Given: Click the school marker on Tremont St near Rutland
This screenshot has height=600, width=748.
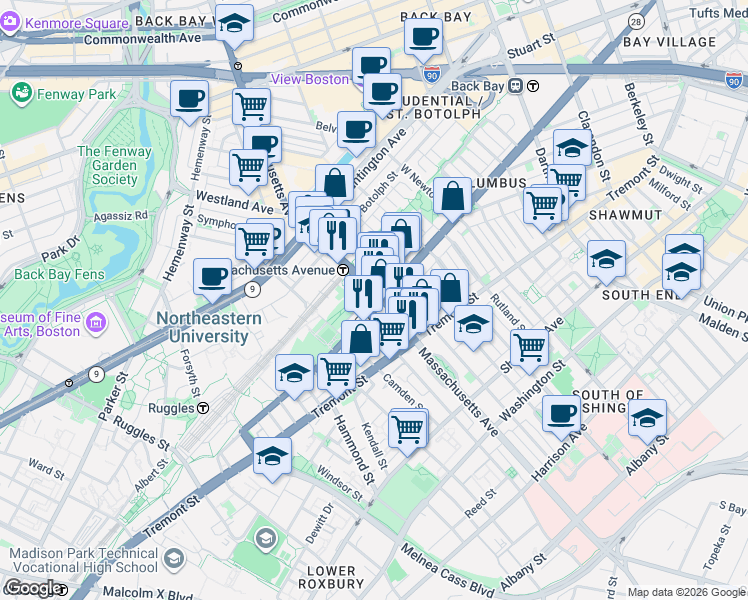Looking at the screenshot, I should (x=473, y=324).
